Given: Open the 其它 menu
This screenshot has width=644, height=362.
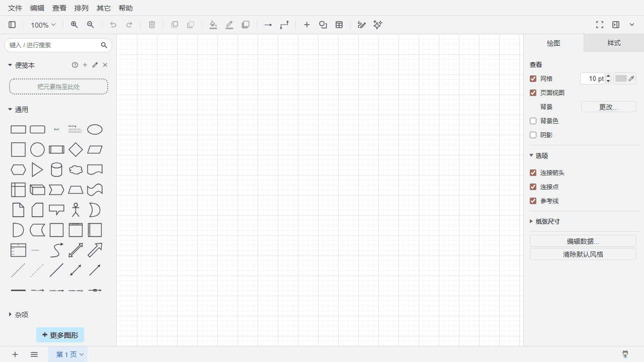Looking at the screenshot, I should (104, 8).
